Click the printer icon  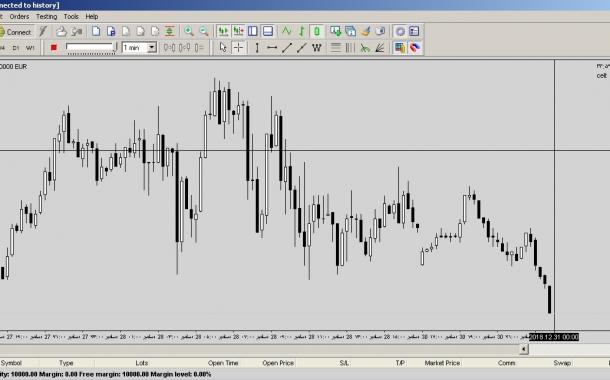61,32
